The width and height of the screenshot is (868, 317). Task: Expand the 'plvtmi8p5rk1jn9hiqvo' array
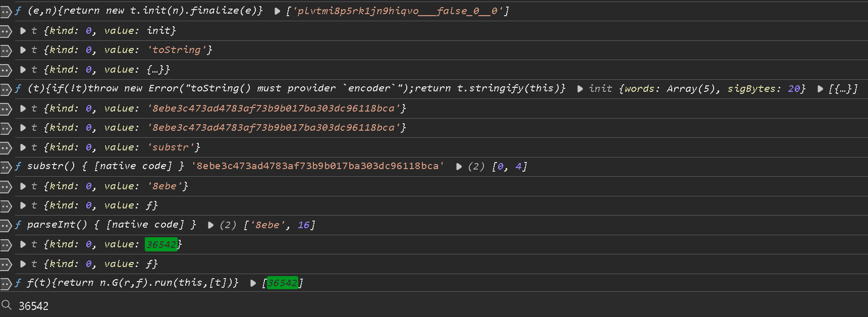(277, 11)
